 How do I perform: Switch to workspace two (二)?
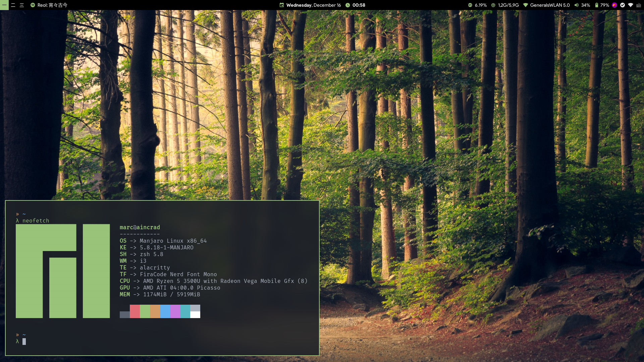point(13,5)
